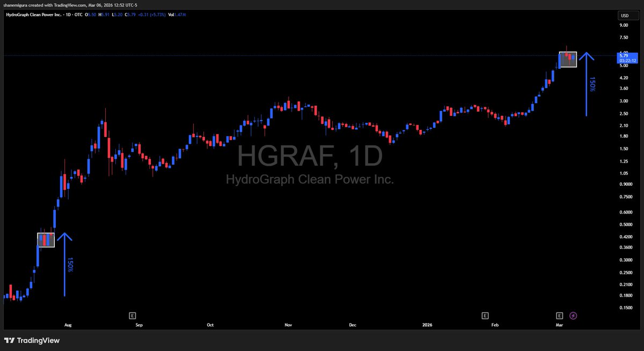Click the 0.6000 price axis label
644x351 pixels.
(625, 211)
